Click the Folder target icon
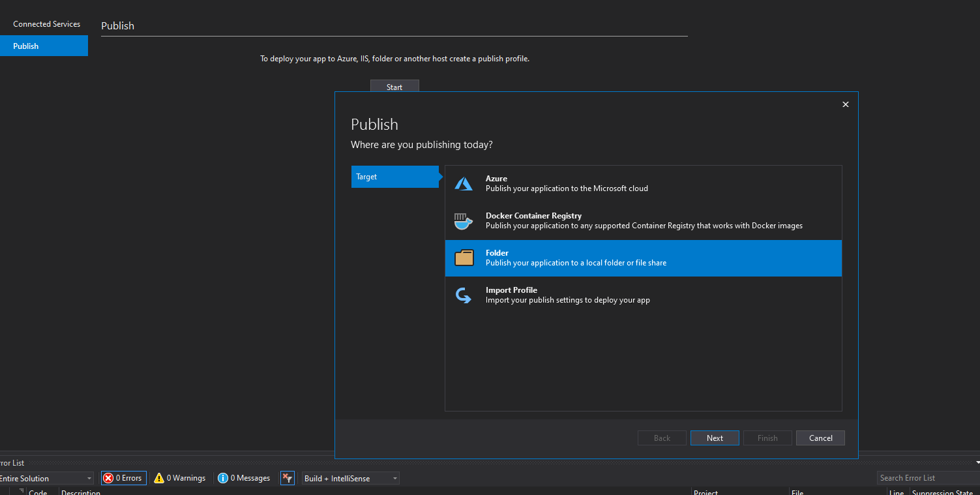The width and height of the screenshot is (980, 495). coord(464,258)
